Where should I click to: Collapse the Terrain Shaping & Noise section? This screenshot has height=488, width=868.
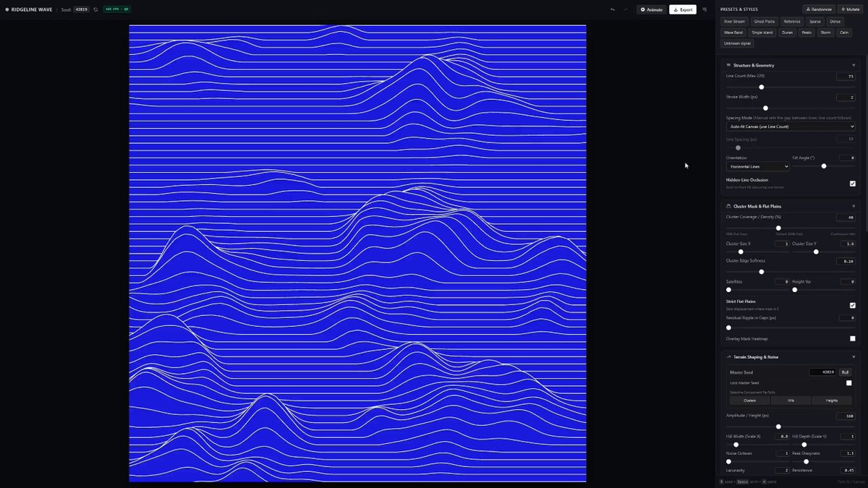tap(854, 356)
